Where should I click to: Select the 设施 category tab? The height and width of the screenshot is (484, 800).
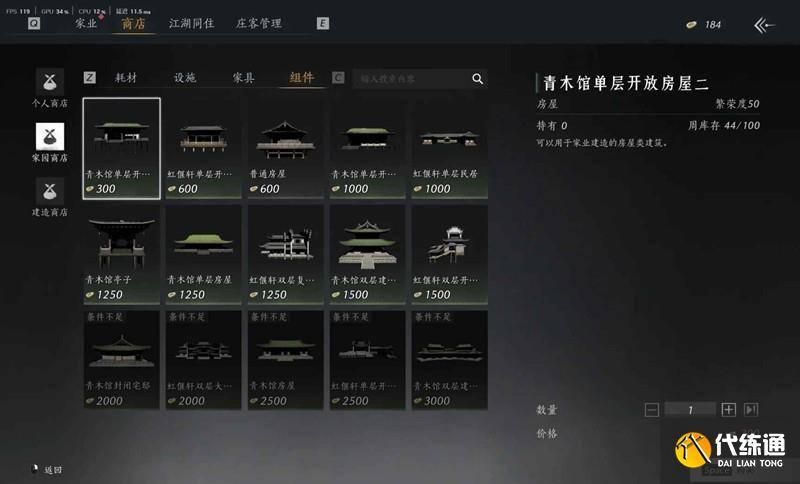185,78
